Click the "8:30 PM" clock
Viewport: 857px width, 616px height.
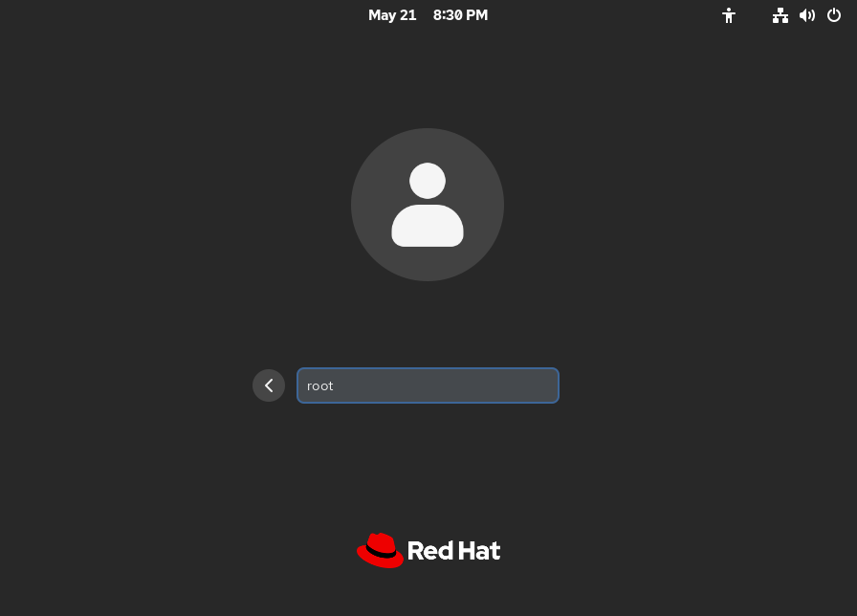pyautogui.click(x=460, y=15)
